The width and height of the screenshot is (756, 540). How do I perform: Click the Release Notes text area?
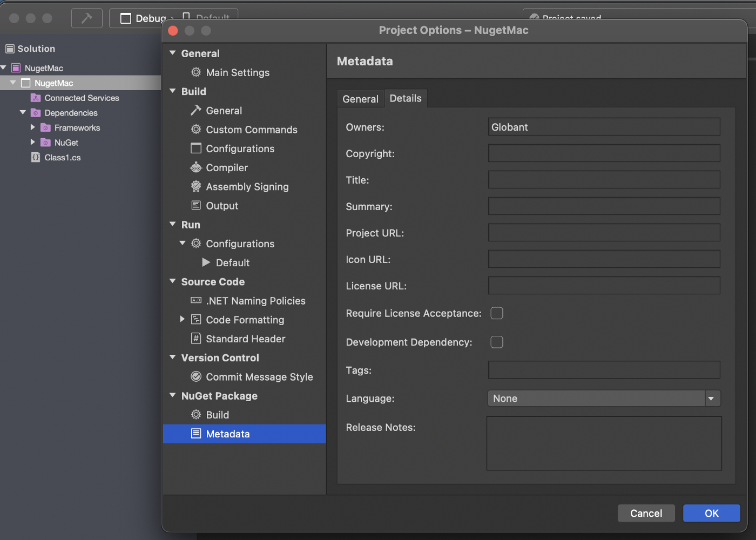604,443
